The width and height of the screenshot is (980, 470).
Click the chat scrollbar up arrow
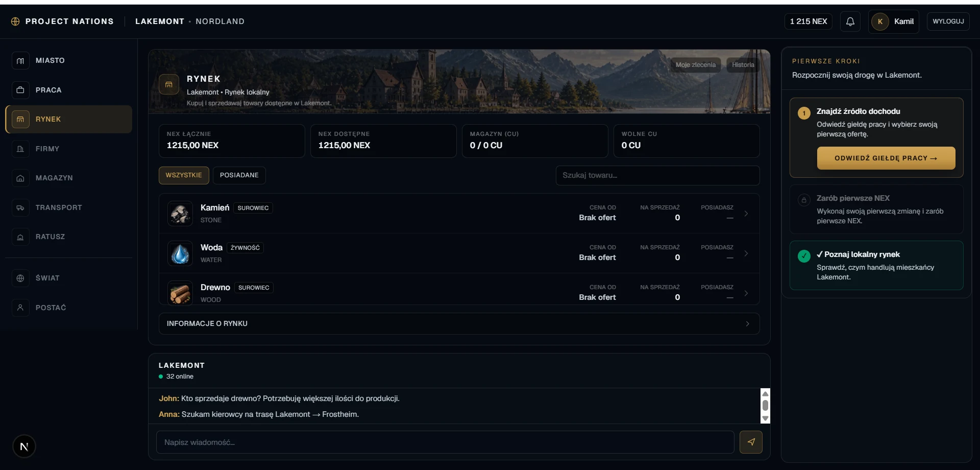click(x=765, y=394)
